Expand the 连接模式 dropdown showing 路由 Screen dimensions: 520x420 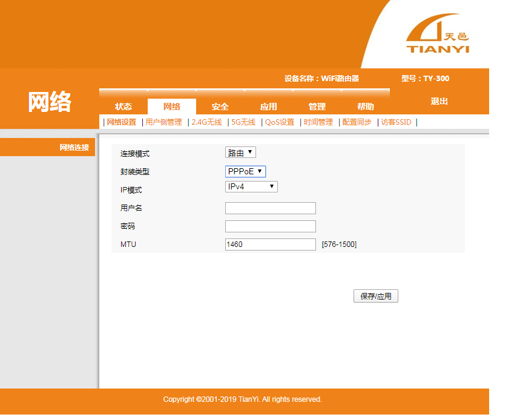(240, 153)
